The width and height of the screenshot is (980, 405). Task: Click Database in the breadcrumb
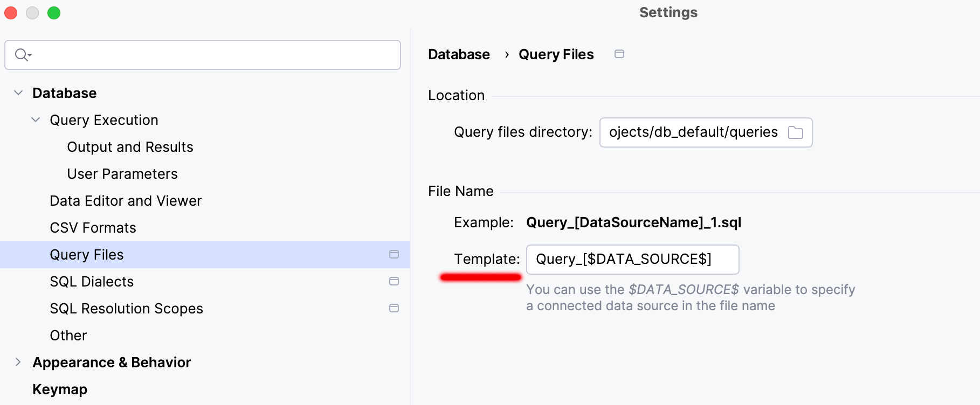[459, 54]
